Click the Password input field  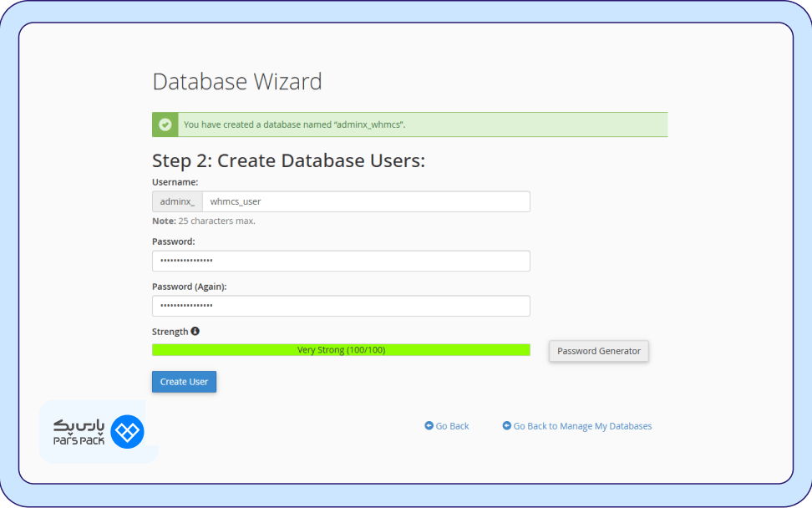click(x=340, y=261)
